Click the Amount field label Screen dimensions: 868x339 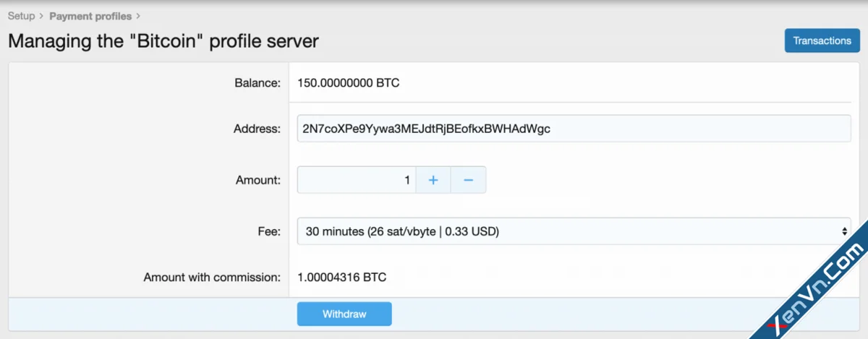click(258, 180)
